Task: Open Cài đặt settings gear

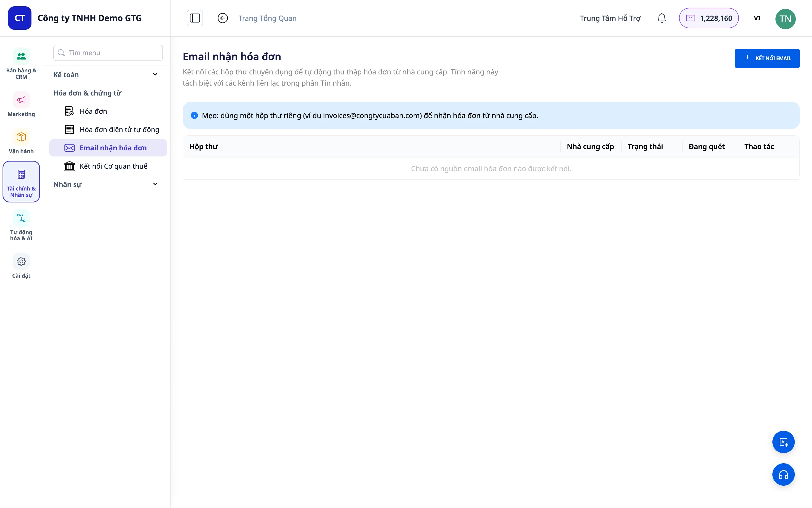Action: [x=21, y=261]
